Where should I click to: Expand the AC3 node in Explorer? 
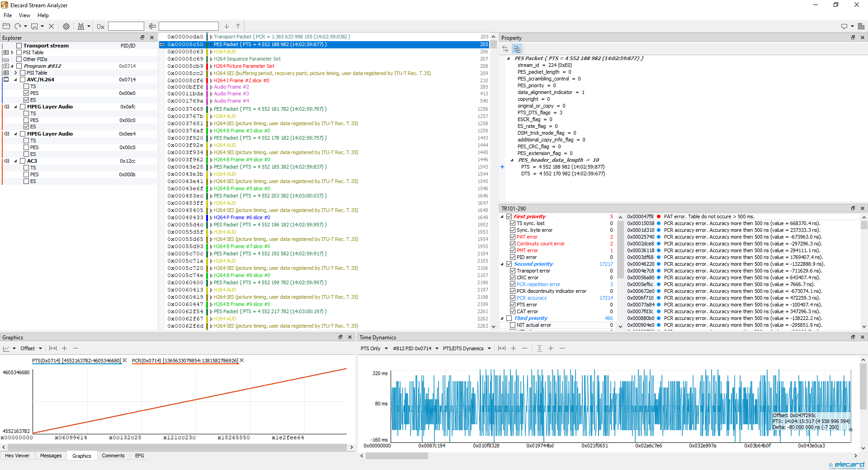click(15, 160)
